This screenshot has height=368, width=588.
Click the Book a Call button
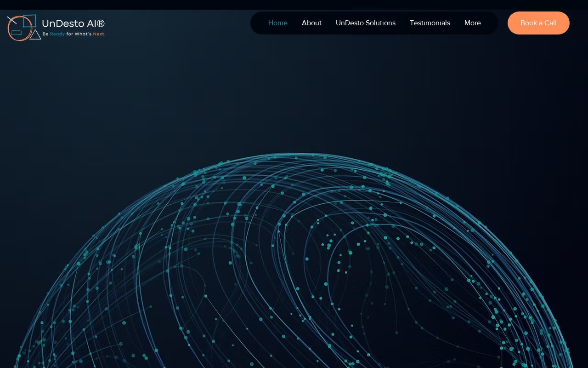point(538,23)
